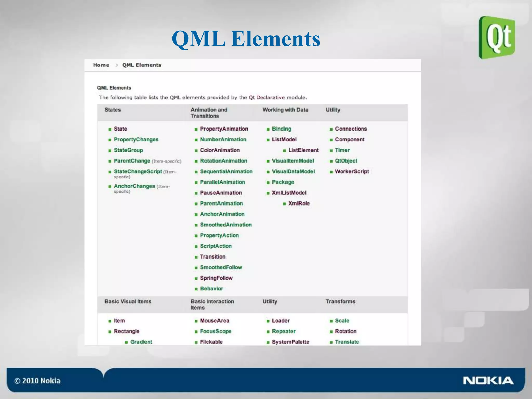Click the Component link
Screen dimensions: 532x399
click(x=350, y=139)
